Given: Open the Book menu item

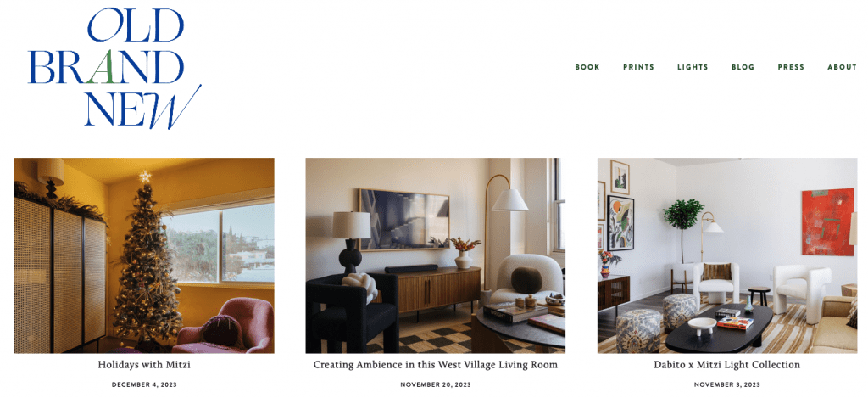Looking at the screenshot, I should [x=587, y=67].
